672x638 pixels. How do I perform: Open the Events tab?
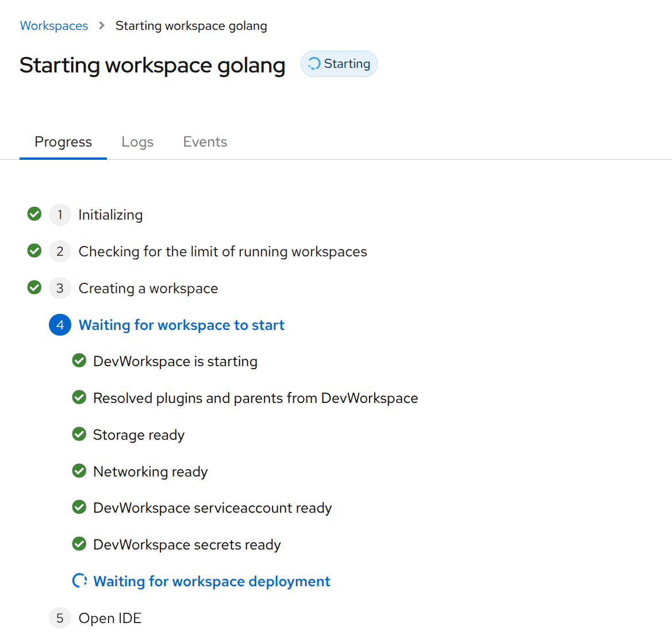tap(205, 142)
